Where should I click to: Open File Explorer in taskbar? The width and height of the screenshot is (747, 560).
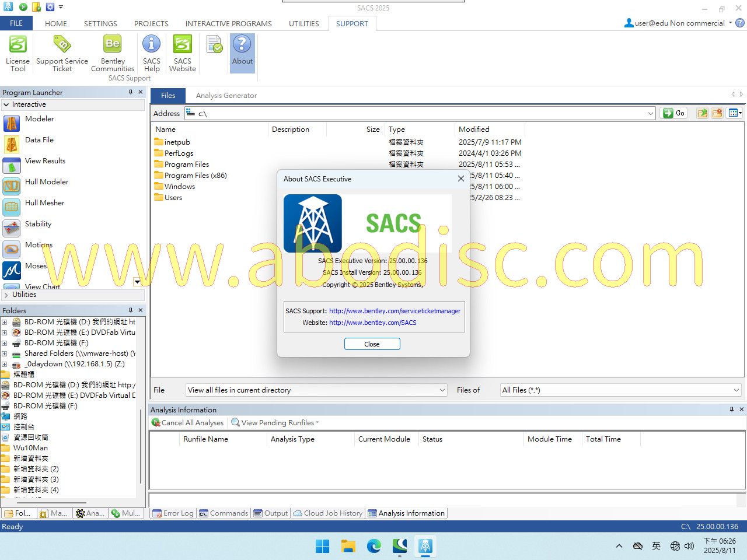(x=348, y=546)
